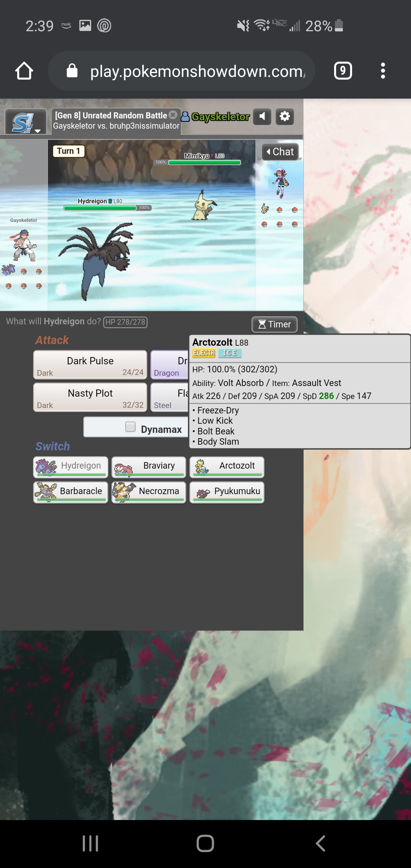This screenshot has height=868, width=411.
Task: Click the Turn 1 indicator
Action: pos(68,151)
